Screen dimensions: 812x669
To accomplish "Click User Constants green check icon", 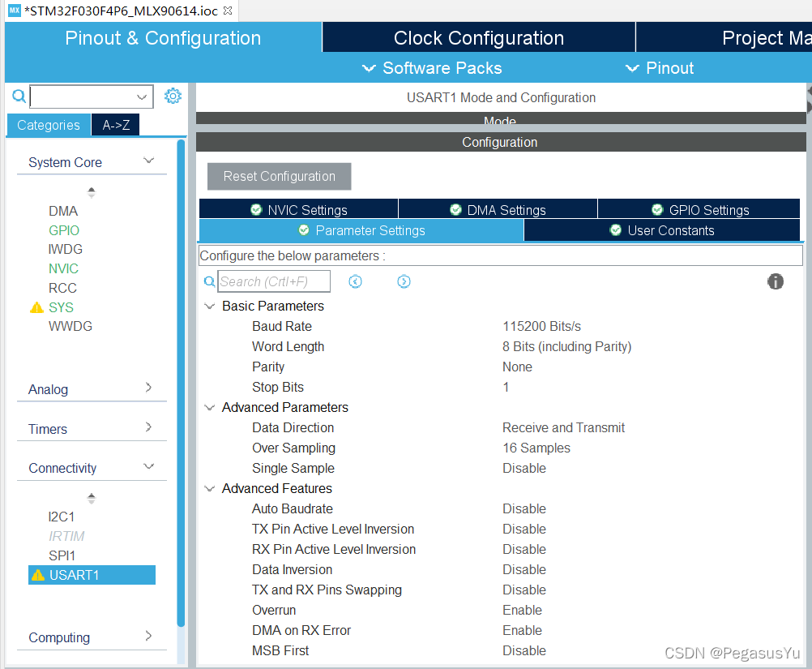I will tap(615, 230).
